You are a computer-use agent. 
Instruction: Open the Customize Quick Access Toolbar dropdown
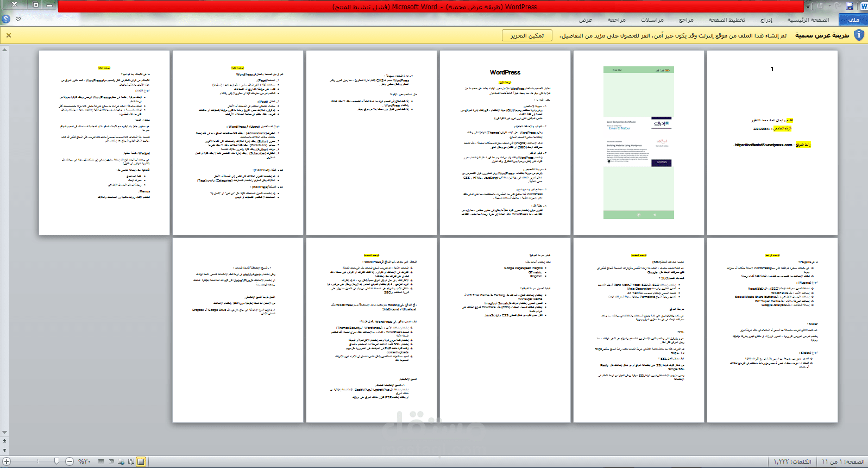[808, 7]
